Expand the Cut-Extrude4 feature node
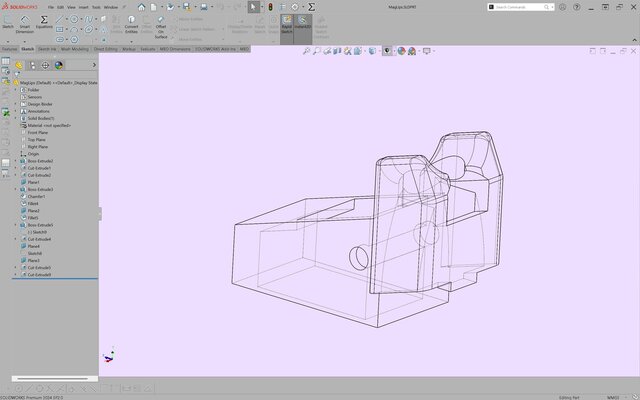Screen dimensions: 640x400 coord(16,239)
